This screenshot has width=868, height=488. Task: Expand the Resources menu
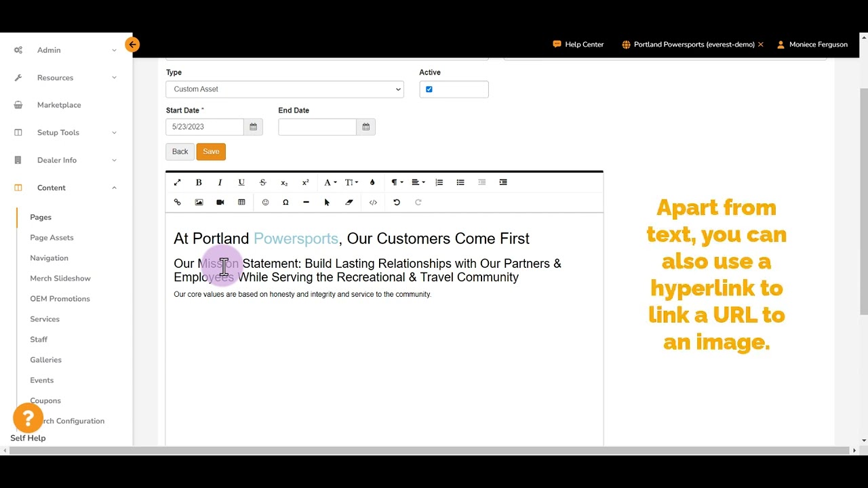coord(66,78)
